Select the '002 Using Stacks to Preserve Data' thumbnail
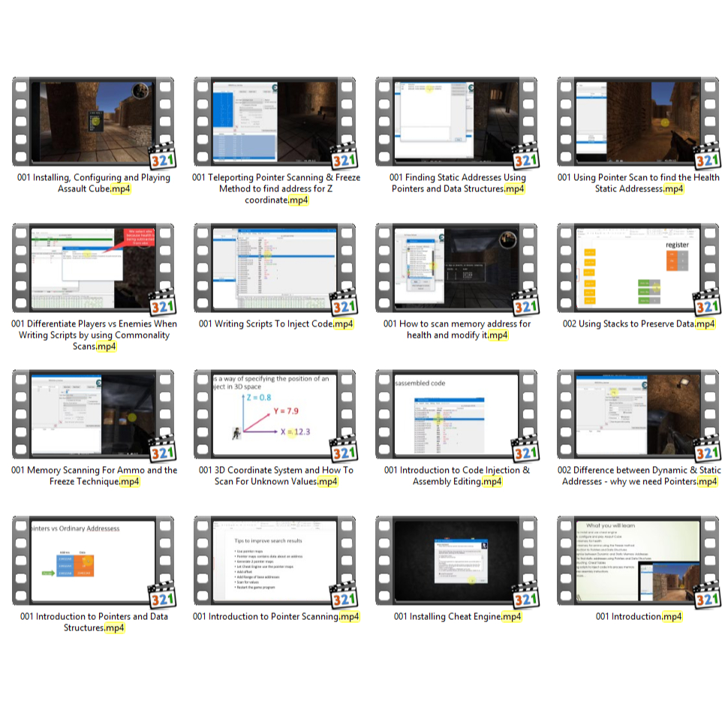 [x=638, y=267]
